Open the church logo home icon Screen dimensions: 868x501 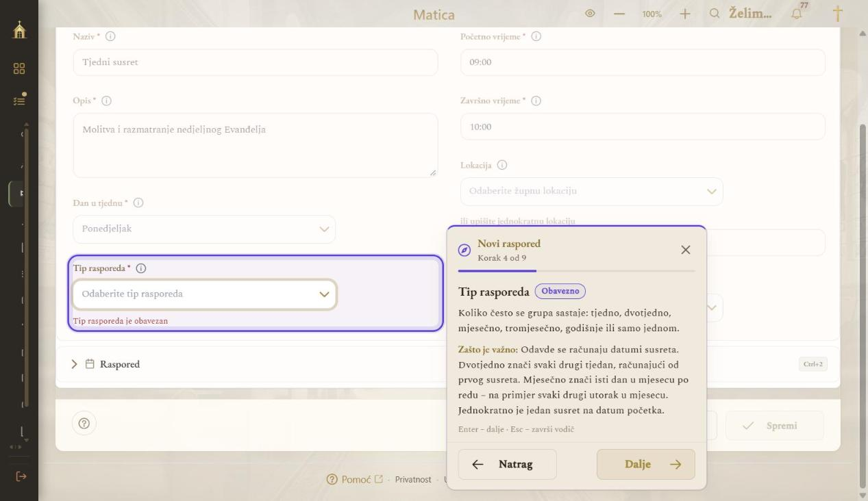click(19, 29)
